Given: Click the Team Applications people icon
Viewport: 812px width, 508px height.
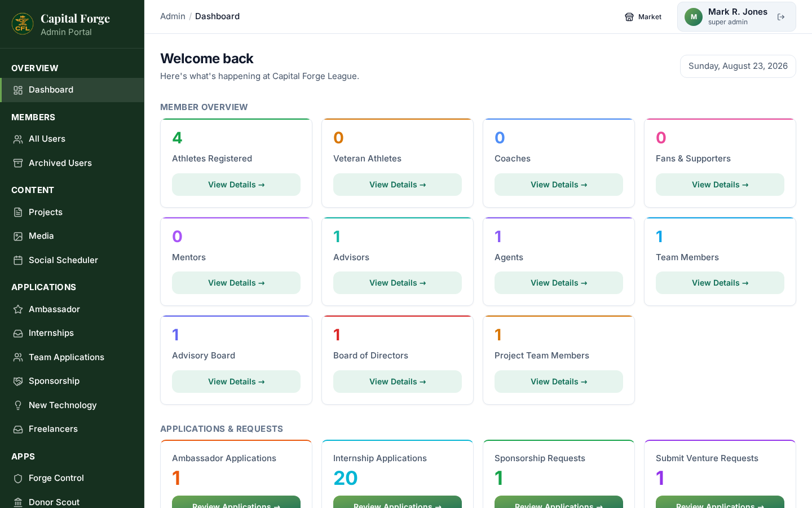Looking at the screenshot, I should tap(18, 357).
